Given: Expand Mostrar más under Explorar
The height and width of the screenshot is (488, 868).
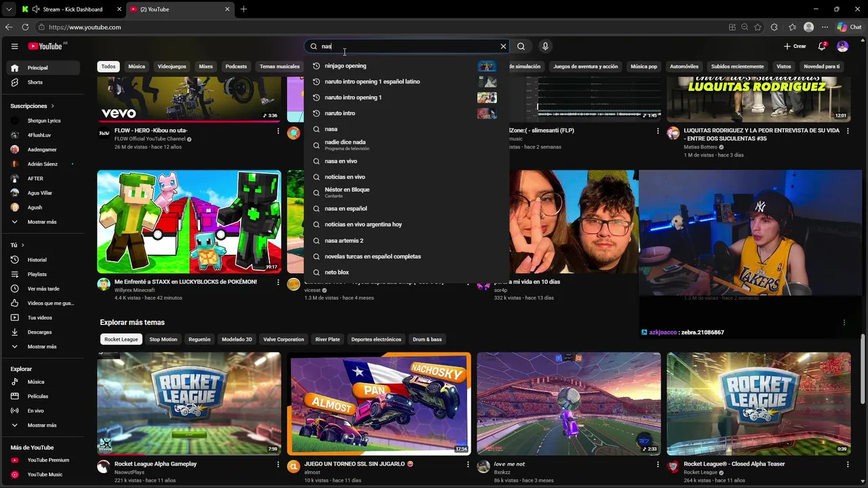Looking at the screenshot, I should pos(42,425).
